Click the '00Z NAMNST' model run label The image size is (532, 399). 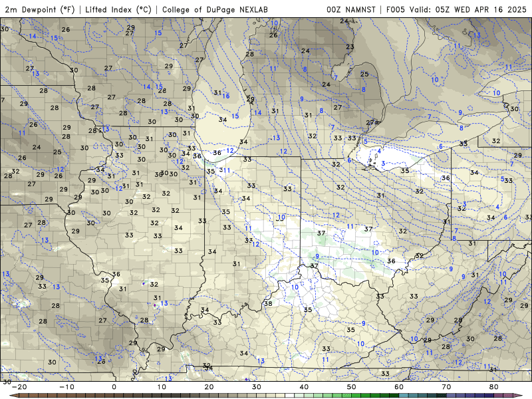coord(351,9)
